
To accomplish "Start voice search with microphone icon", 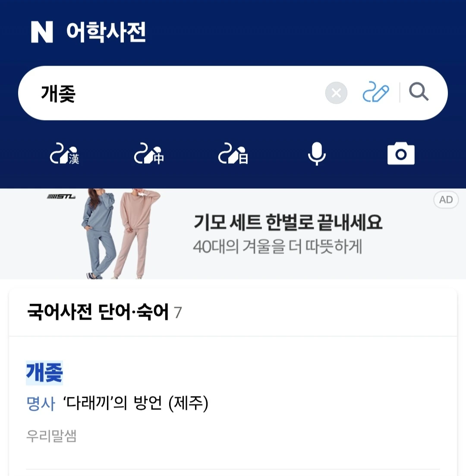I will [317, 154].
